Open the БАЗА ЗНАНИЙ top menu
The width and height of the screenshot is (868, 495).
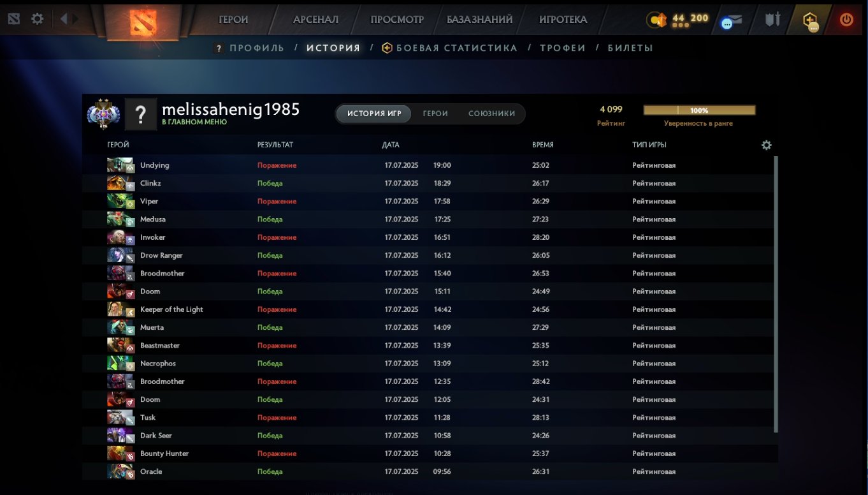(x=479, y=20)
